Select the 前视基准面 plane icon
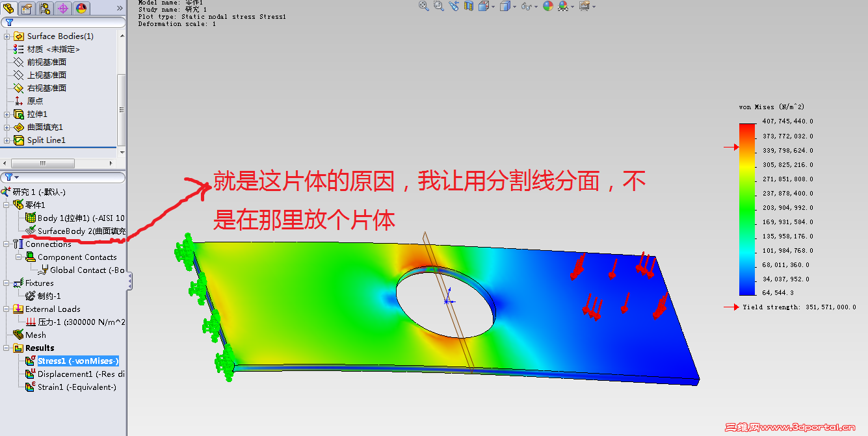 coord(19,62)
